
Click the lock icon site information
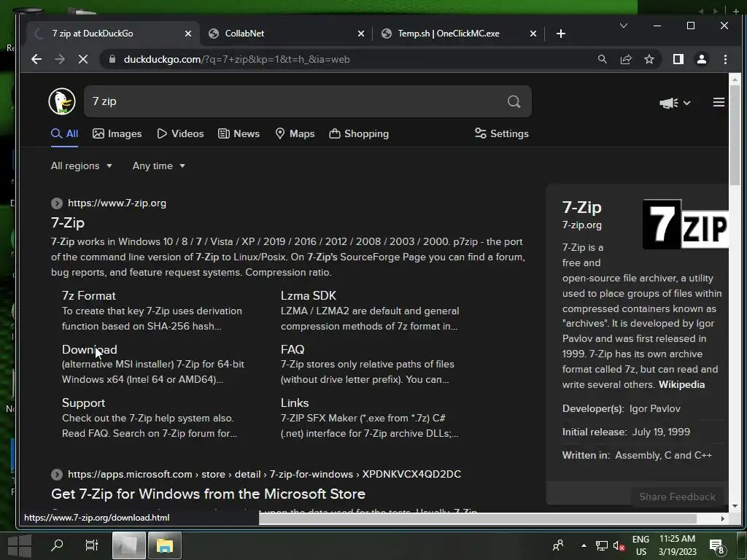coord(112,59)
